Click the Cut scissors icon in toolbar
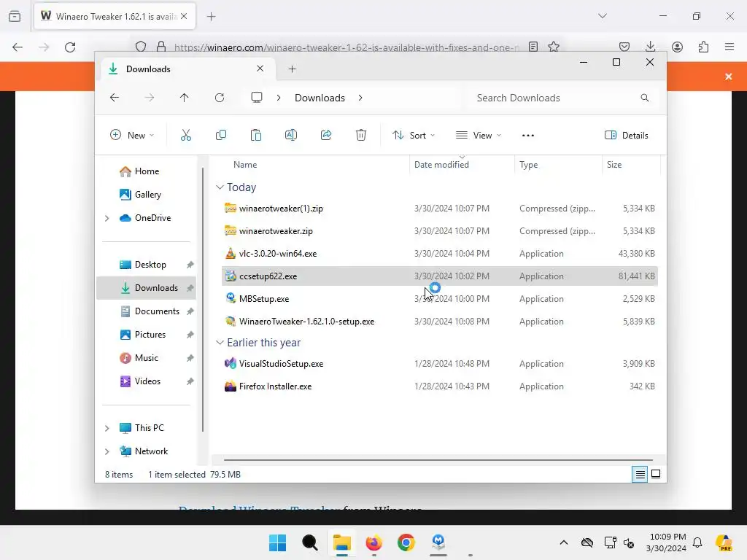This screenshot has height=560, width=747. (x=186, y=135)
